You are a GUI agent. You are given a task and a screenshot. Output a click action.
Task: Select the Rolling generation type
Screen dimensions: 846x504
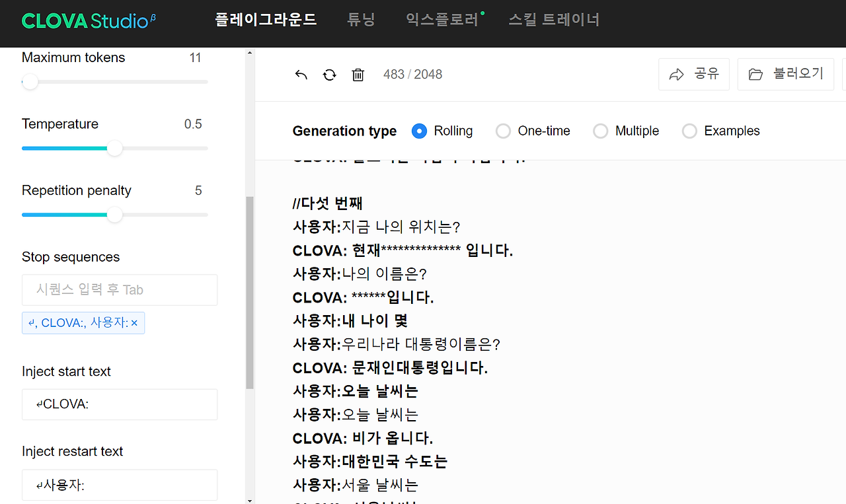[x=419, y=131]
